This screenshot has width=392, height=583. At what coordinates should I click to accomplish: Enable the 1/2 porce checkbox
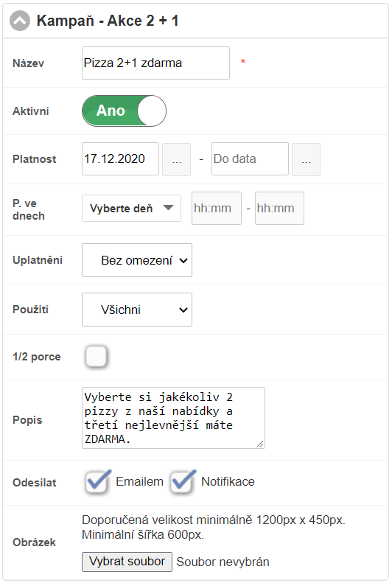(97, 356)
